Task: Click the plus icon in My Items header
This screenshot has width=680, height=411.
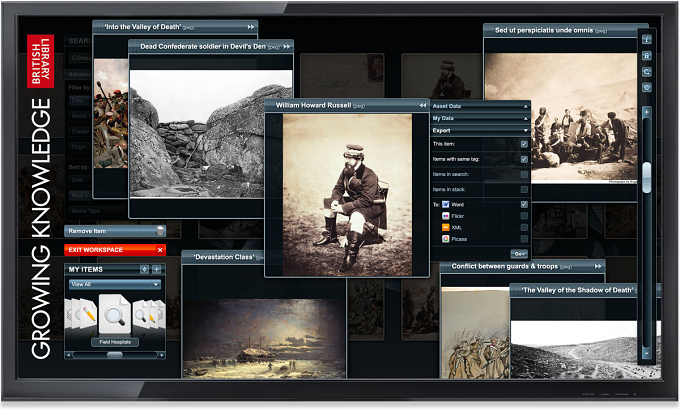Action: 157,269
